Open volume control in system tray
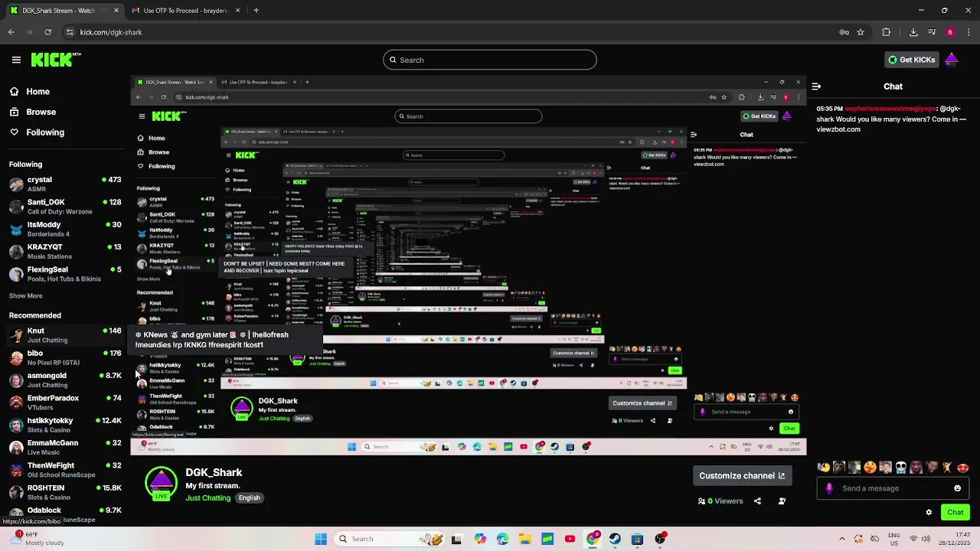The width and height of the screenshot is (980, 551). 926,539
